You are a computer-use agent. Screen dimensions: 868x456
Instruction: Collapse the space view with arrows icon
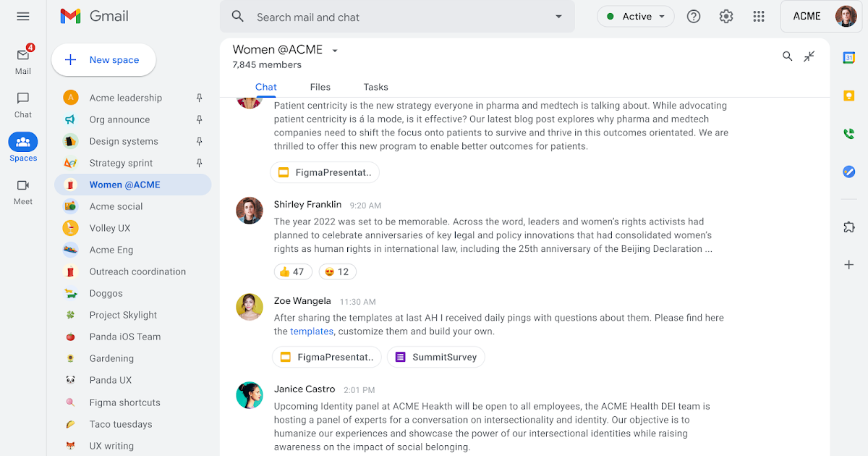(x=809, y=56)
